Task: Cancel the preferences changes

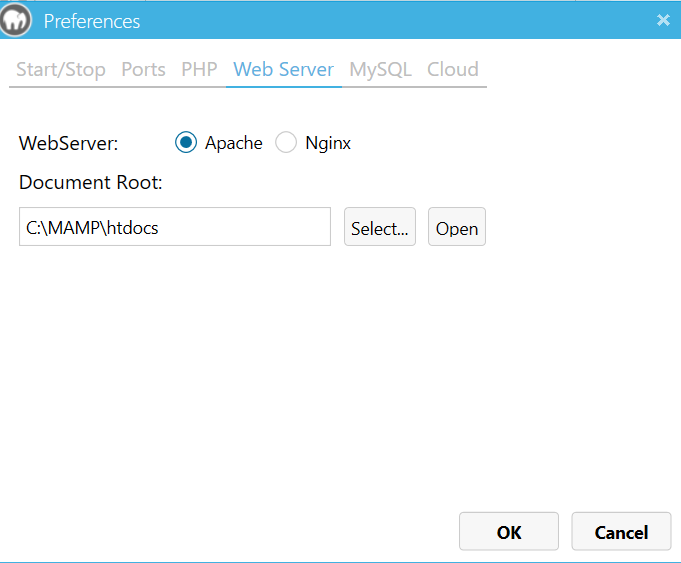Action: coord(621,531)
